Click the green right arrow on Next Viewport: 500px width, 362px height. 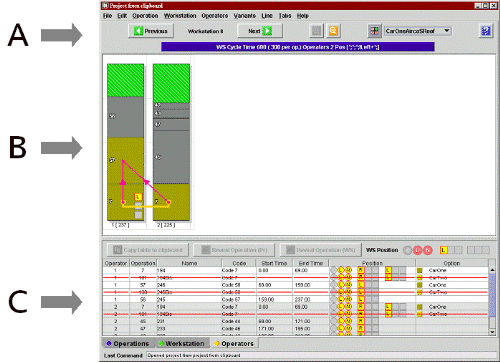(x=267, y=31)
